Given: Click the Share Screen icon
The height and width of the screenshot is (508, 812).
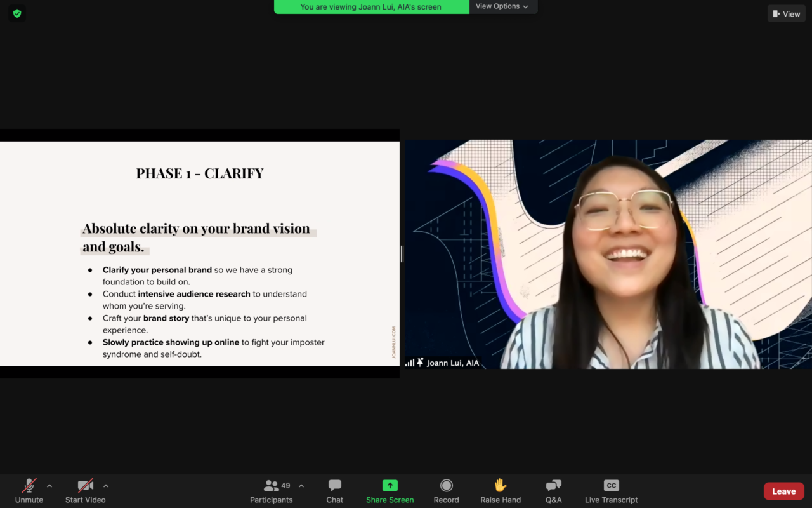Looking at the screenshot, I should (x=390, y=486).
